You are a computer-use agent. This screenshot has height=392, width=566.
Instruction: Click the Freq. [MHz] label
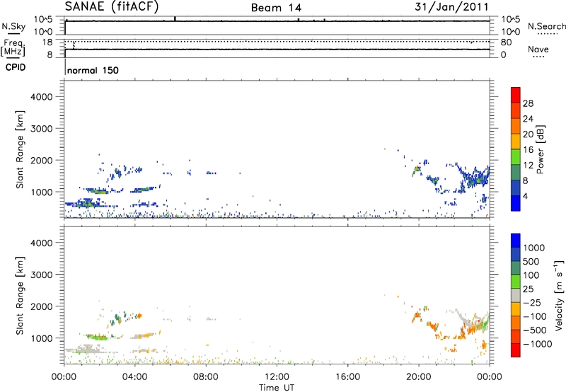[13, 47]
